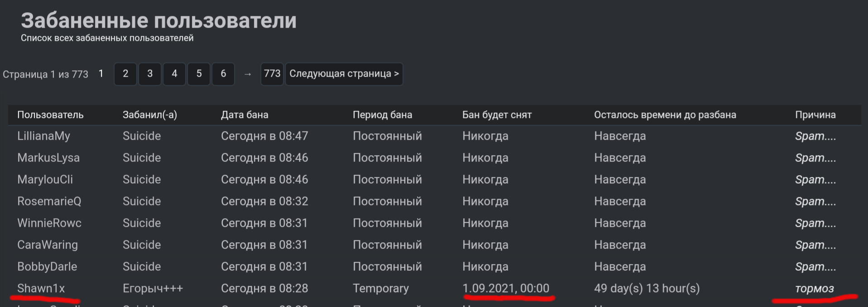Click WinnieRowc username
Image resolution: width=868 pixels, height=307 pixels.
(x=49, y=223)
